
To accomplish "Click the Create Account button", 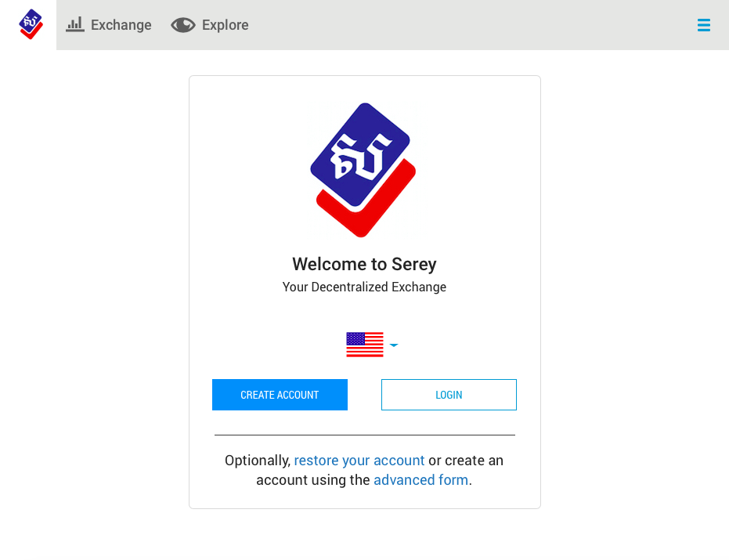I will click(280, 395).
